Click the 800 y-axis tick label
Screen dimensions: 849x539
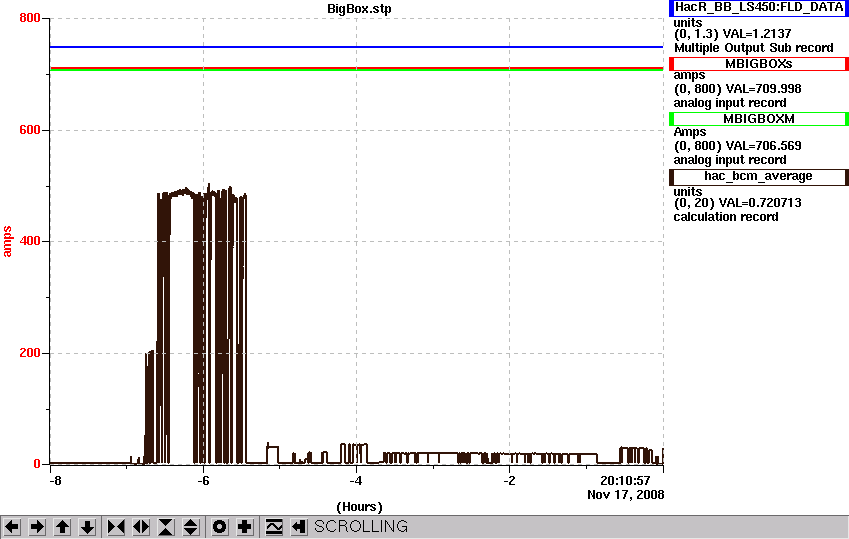pos(30,18)
